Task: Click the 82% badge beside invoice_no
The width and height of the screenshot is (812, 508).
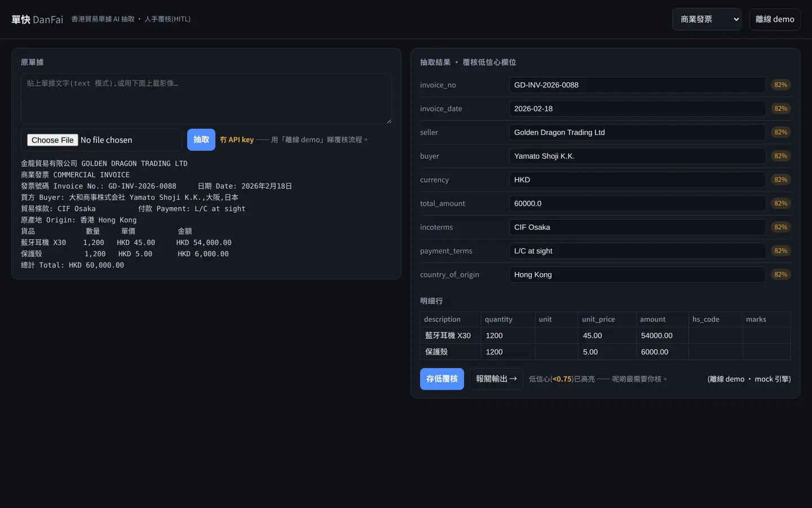Action: 781,85
